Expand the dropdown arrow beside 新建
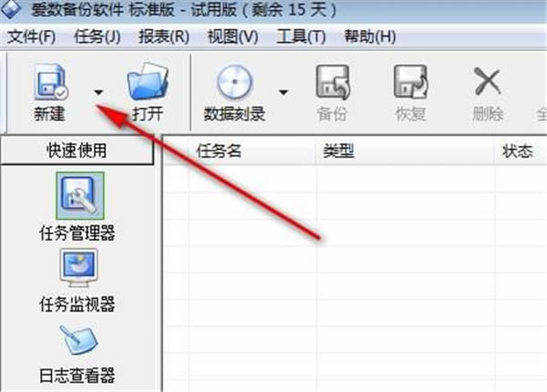This screenshot has width=547, height=392. [x=98, y=92]
